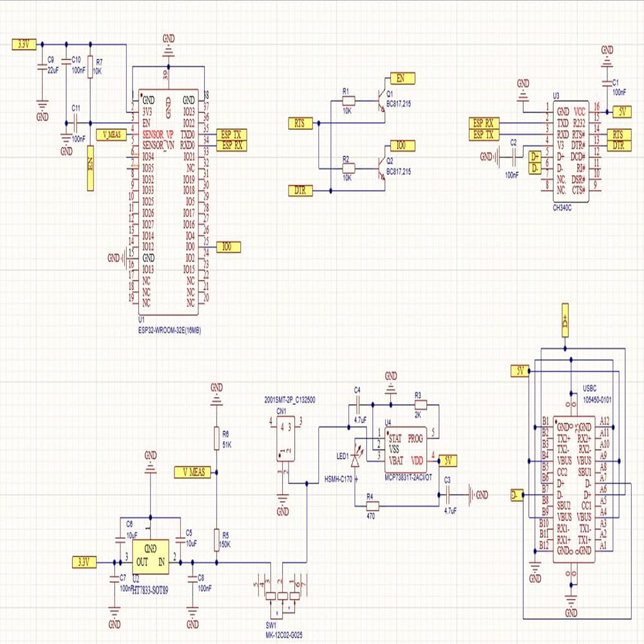
Task: Select the LED1 HSMH-C170 diode symbol
Action: coord(355,459)
